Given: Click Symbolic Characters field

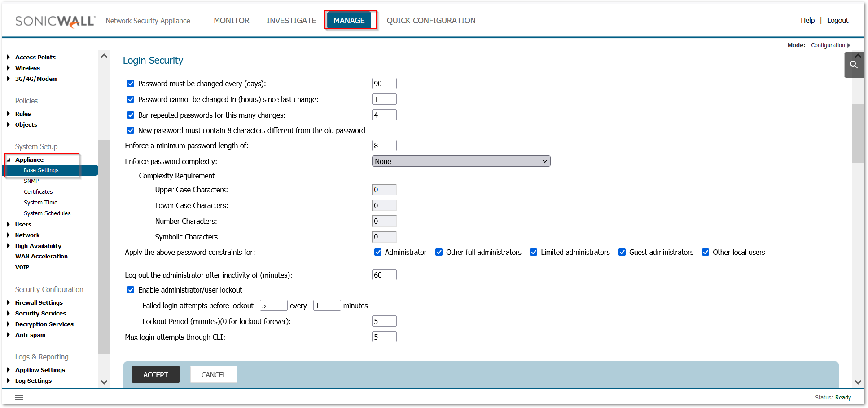Looking at the screenshot, I should coord(384,237).
